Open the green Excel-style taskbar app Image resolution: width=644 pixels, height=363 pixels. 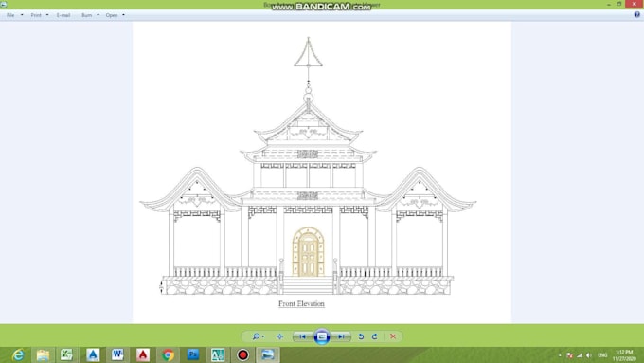(66, 354)
